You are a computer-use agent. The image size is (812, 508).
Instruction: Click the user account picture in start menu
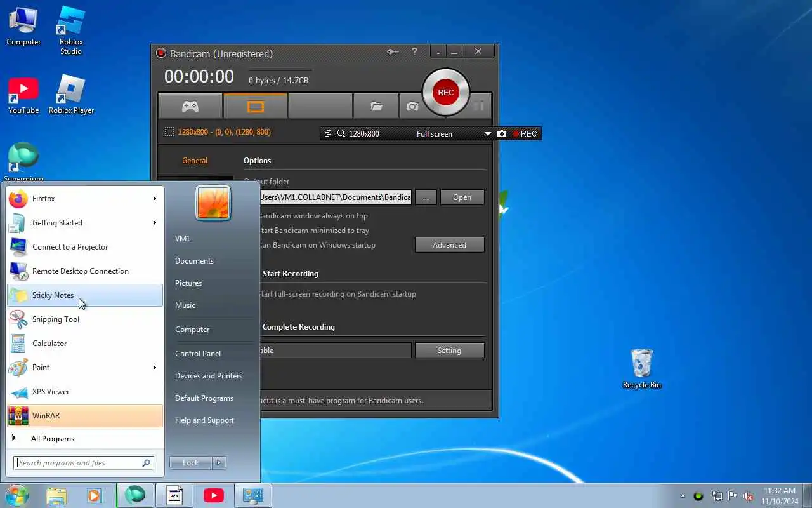coord(213,203)
